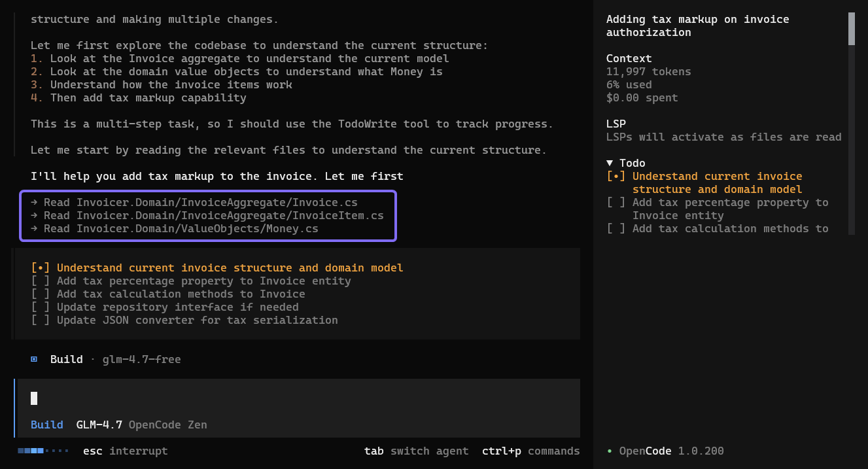Image resolution: width=868 pixels, height=469 pixels.
Task: Click the Build agent square icon
Action: [34, 358]
